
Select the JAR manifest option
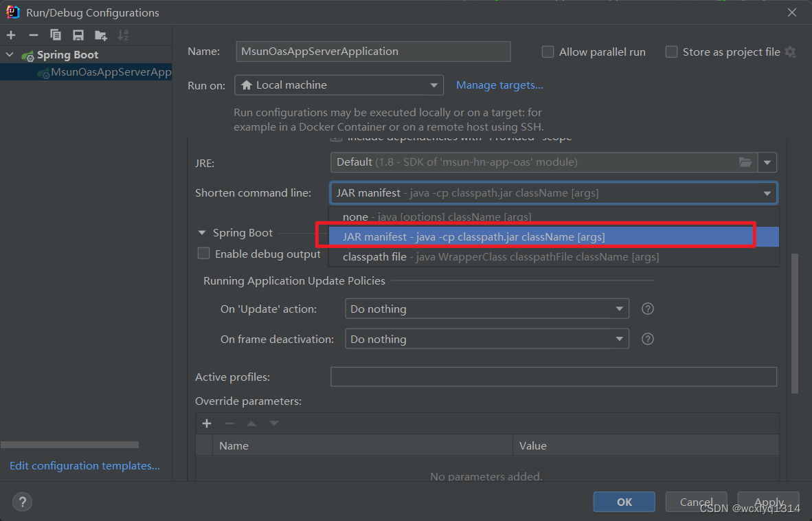554,236
